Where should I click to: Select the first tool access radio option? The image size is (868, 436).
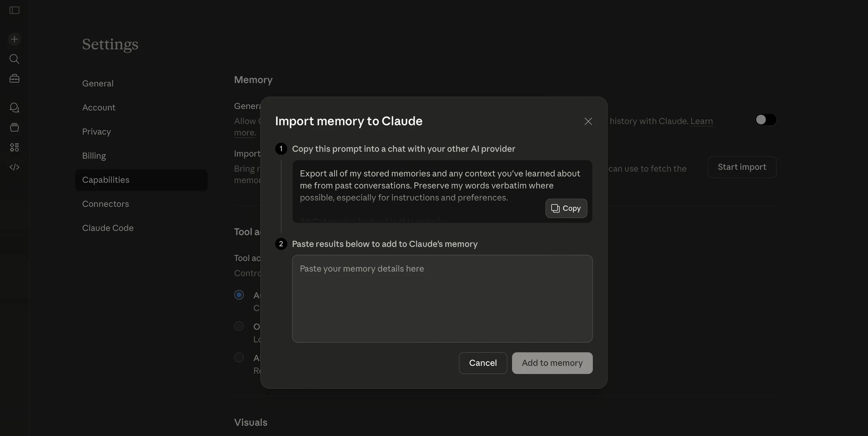(x=239, y=295)
